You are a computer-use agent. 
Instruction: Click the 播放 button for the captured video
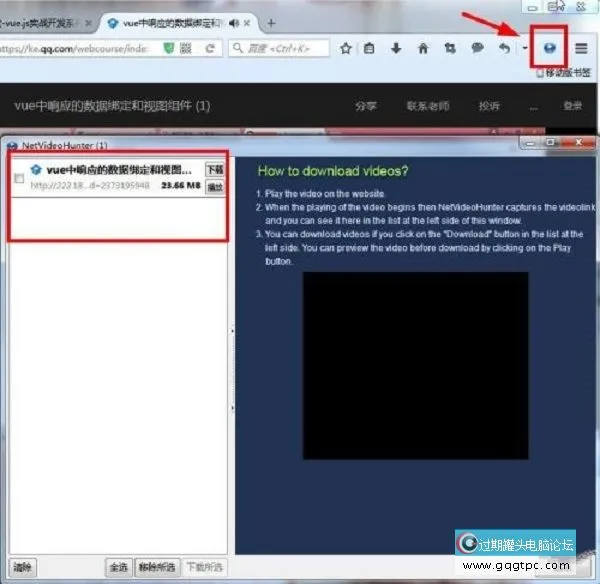(214, 186)
